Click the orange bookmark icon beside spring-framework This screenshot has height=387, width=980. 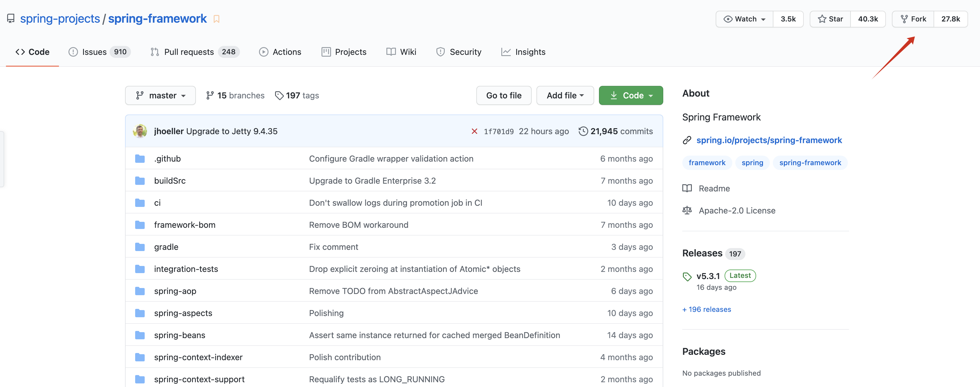216,19
